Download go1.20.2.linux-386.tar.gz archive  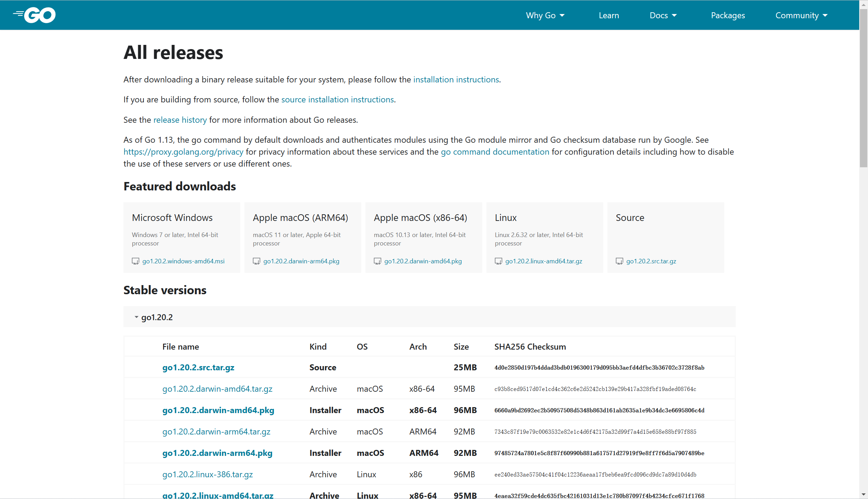207,474
